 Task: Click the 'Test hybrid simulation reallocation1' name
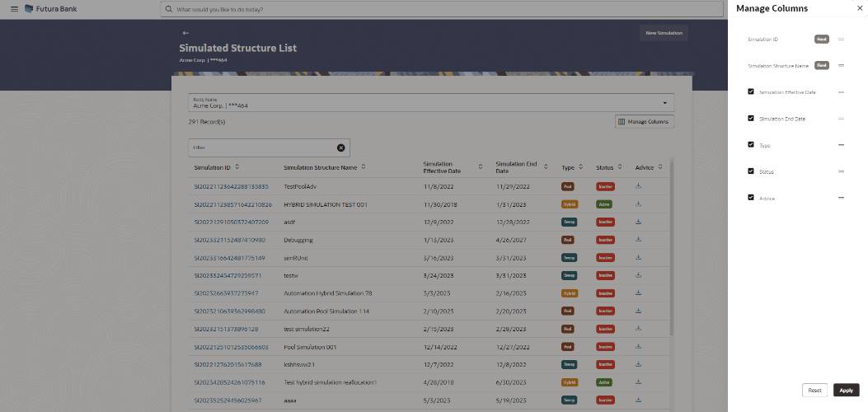coord(330,382)
